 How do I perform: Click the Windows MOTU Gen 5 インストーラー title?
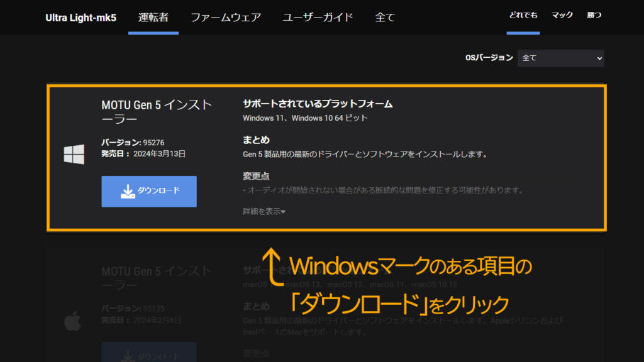pyautogui.click(x=157, y=112)
